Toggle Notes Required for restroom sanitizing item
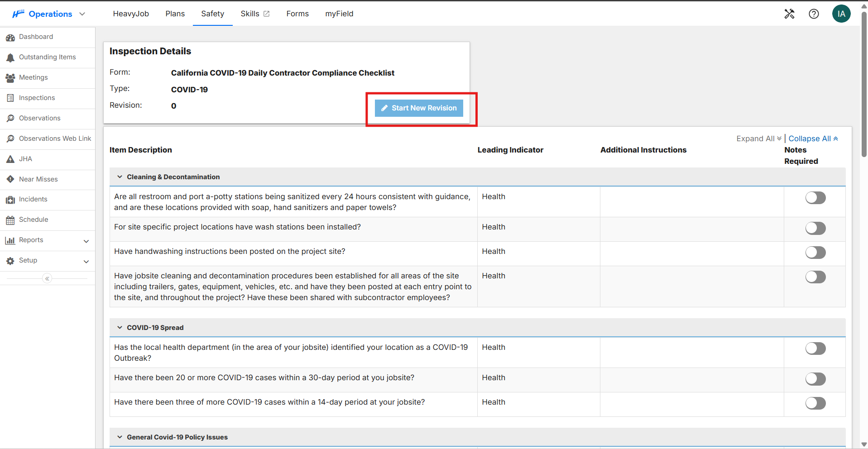The image size is (868, 449). pos(815,198)
